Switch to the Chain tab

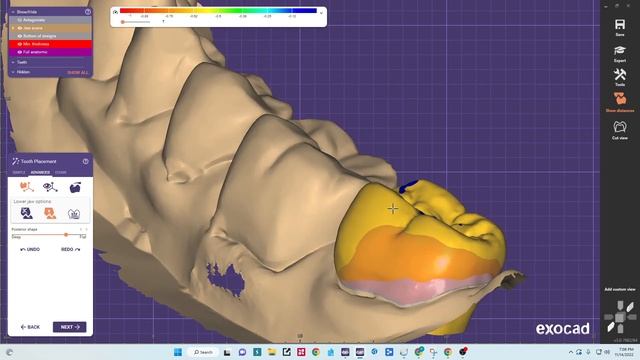[61, 172]
